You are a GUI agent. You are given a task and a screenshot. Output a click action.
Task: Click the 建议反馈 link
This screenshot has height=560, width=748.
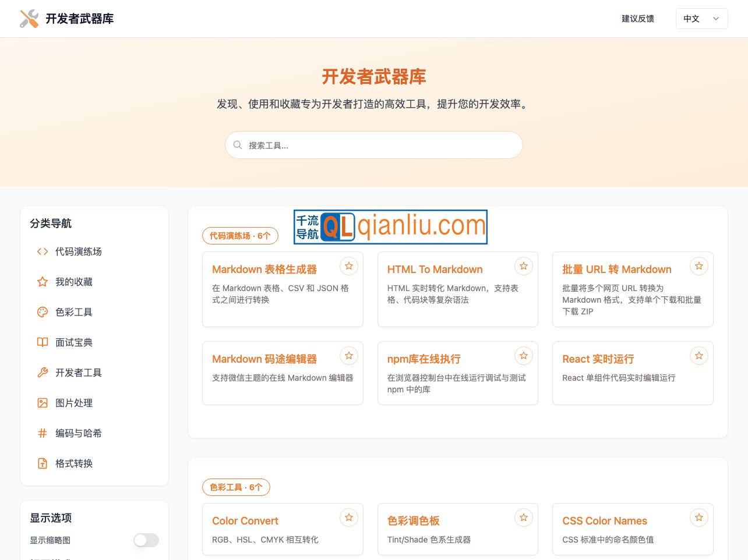point(638,18)
